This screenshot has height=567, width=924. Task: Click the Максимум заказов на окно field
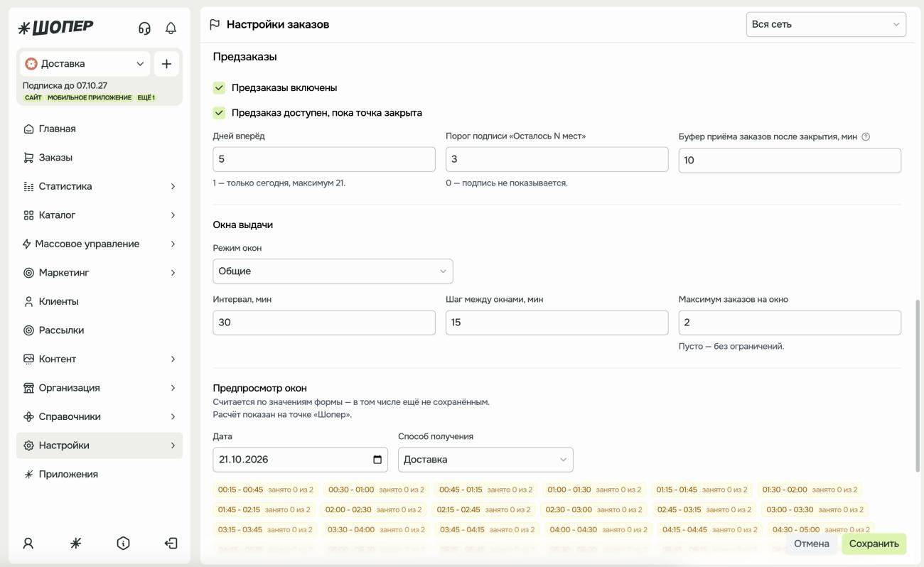790,323
